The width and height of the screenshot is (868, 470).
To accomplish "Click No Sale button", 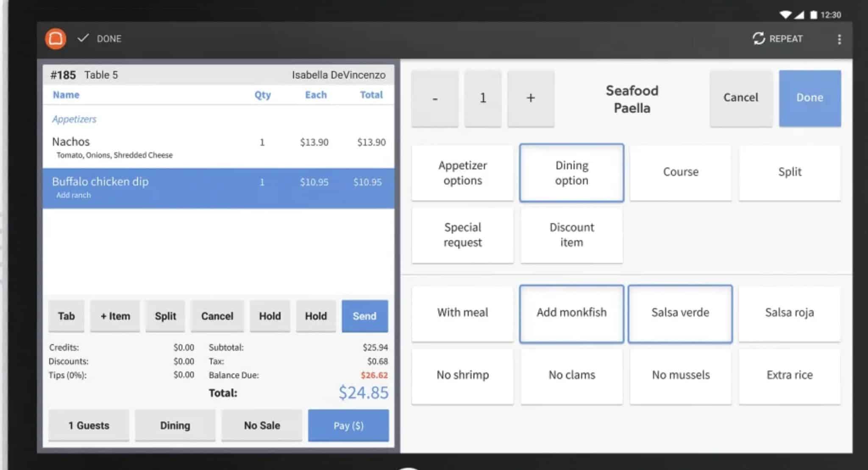I will tap(262, 425).
